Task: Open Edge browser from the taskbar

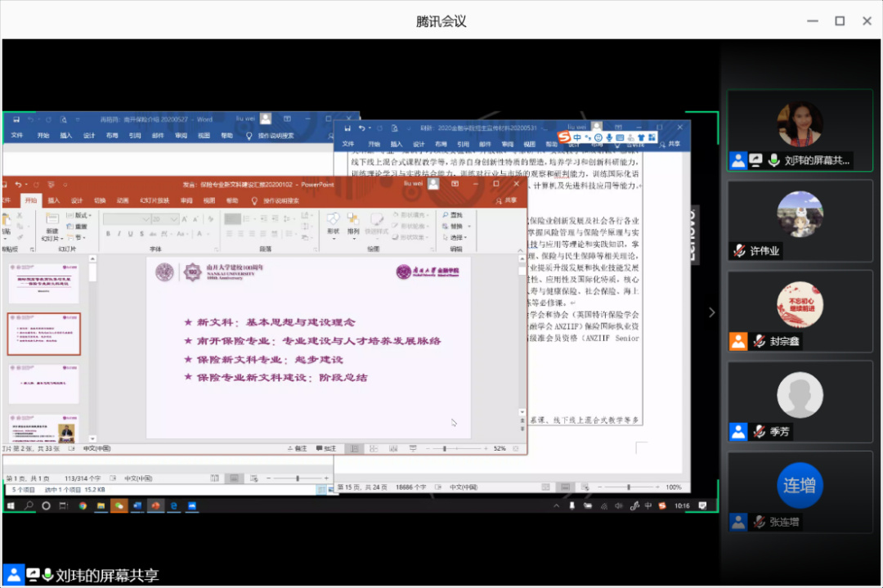Action: tap(173, 505)
